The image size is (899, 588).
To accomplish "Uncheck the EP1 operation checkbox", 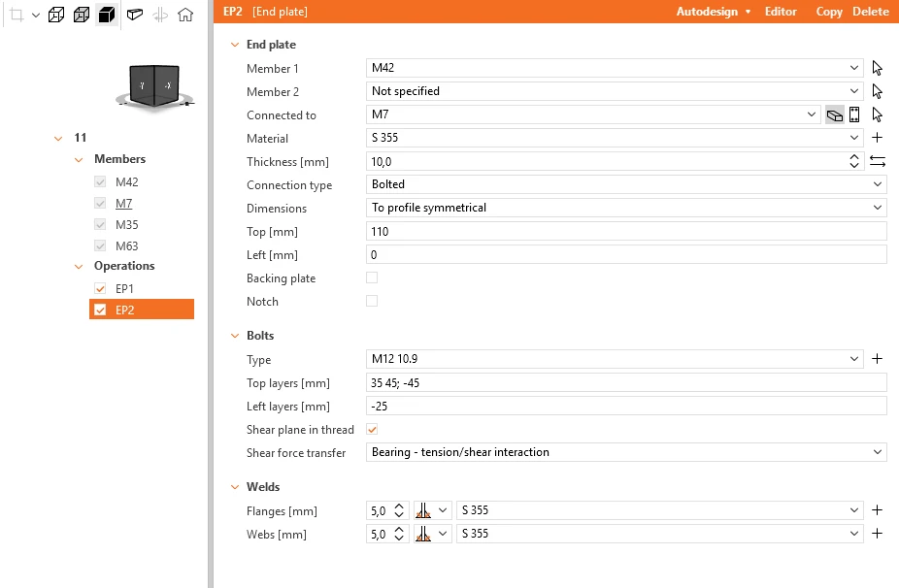I will click(x=100, y=288).
